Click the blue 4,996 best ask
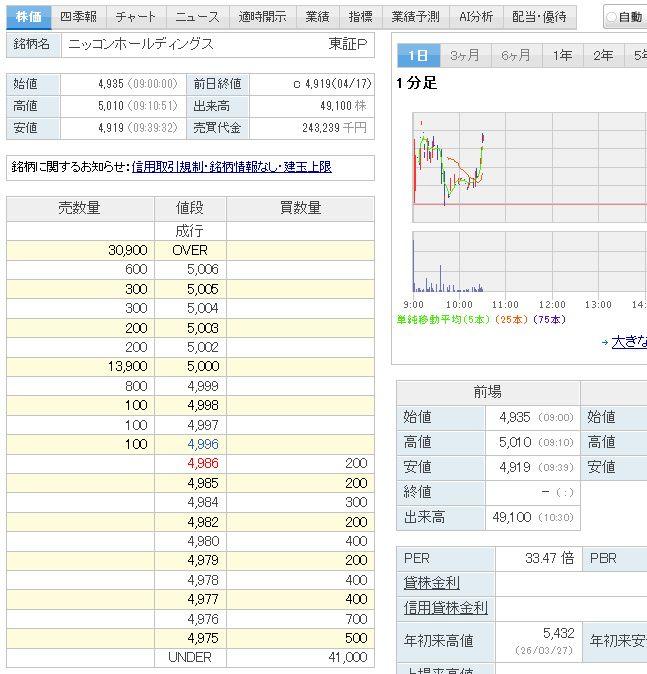This screenshot has height=674, width=647. [202, 444]
